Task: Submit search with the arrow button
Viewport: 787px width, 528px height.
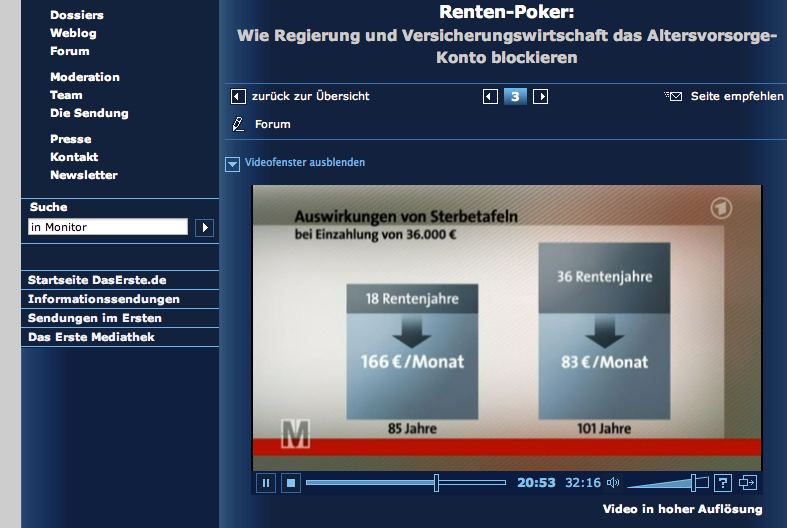Action: pos(204,228)
